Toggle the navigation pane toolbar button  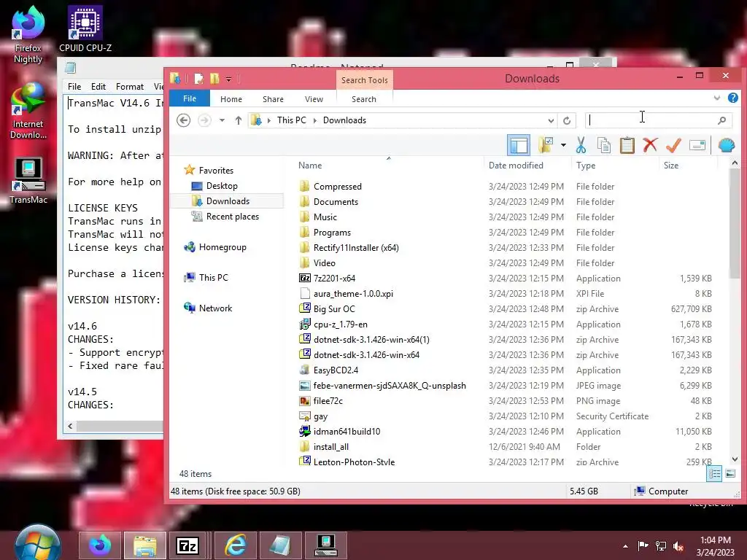519,145
